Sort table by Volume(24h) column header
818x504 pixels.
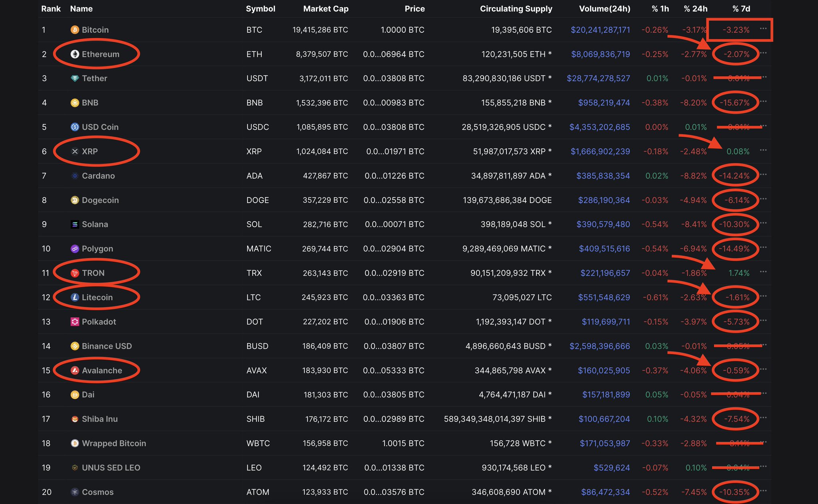click(605, 9)
